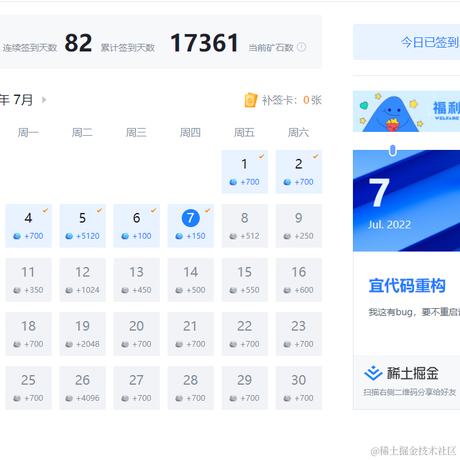Click the ore count 17361
Image resolution: width=460 pixels, height=460 pixels.
[204, 43]
